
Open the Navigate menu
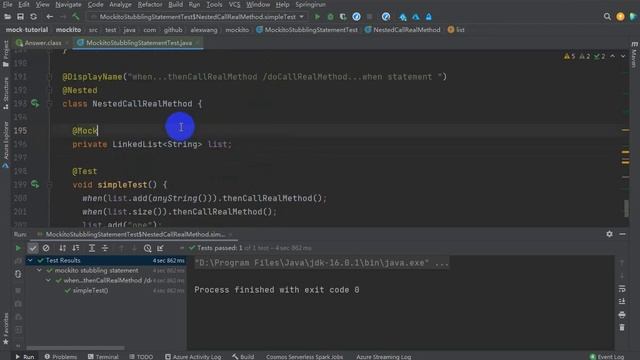click(68, 4)
